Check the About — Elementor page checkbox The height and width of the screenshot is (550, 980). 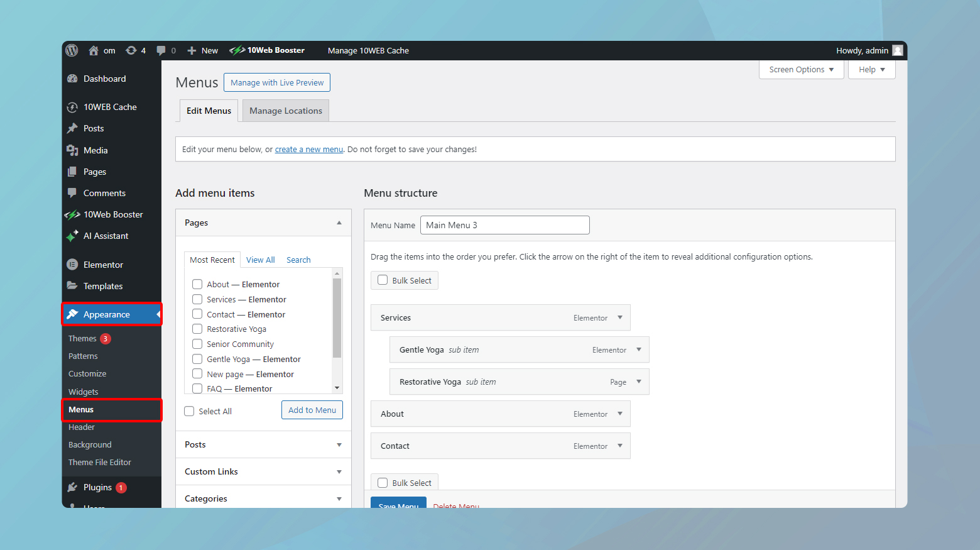point(197,284)
